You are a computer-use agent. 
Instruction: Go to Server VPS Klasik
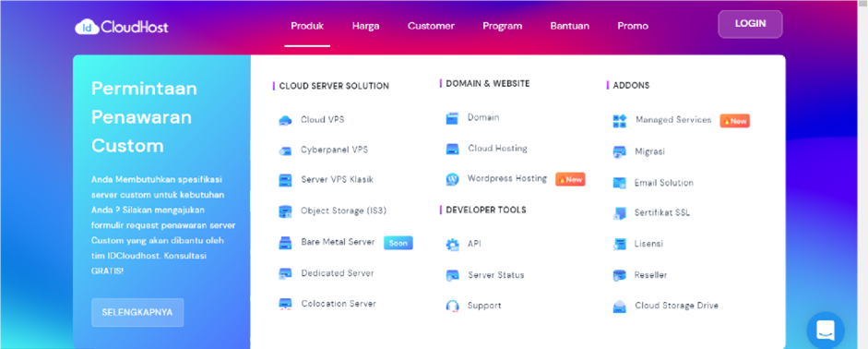337,179
